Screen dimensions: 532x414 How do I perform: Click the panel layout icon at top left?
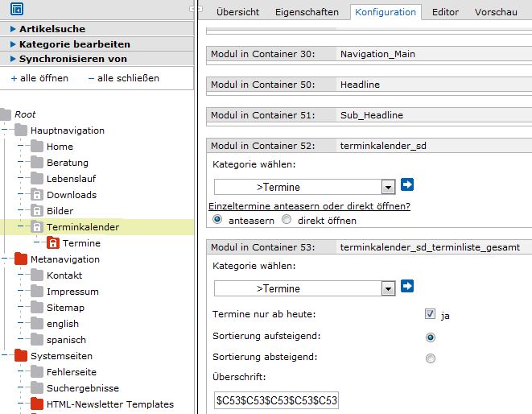click(17, 10)
